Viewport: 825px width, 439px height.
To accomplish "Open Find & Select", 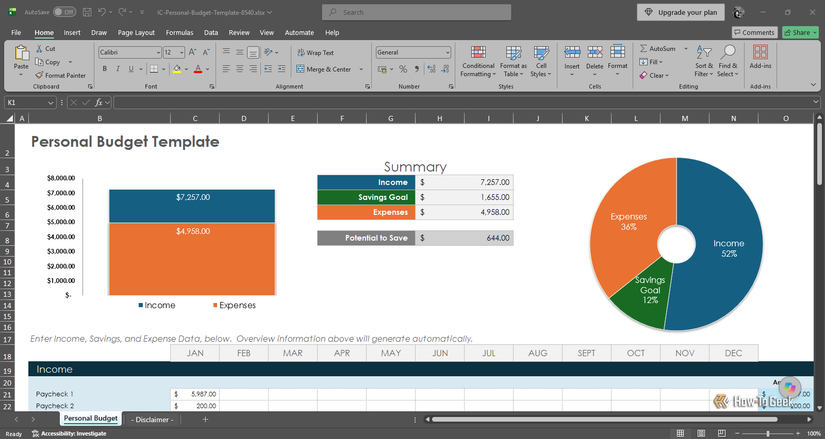I will (x=728, y=61).
